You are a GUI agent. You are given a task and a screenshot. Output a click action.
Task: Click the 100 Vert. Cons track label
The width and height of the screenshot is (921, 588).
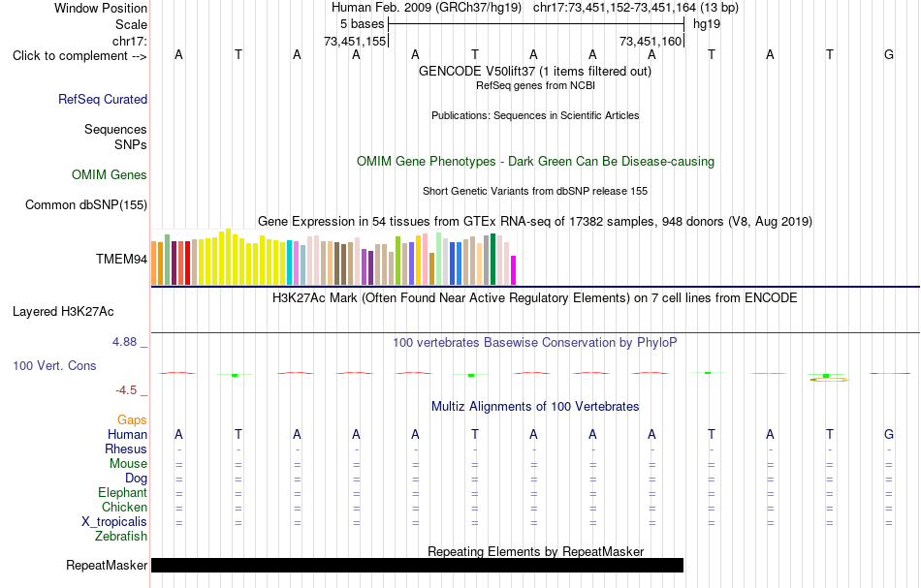coord(54,365)
